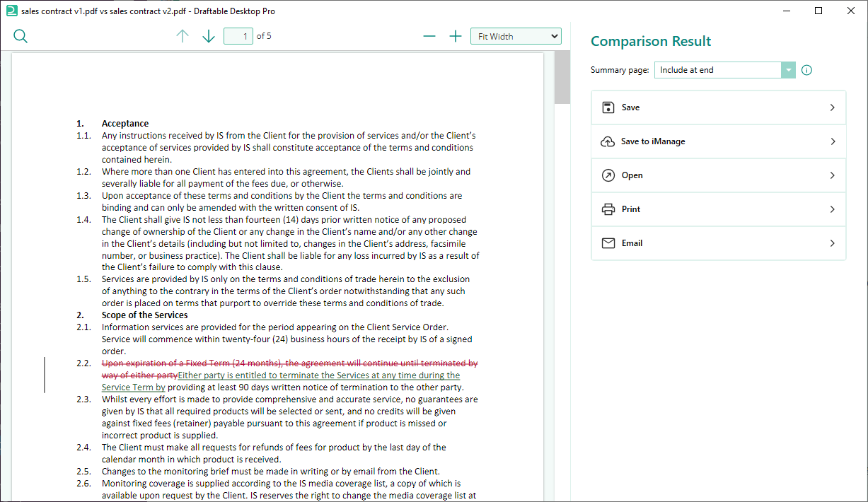868x502 pixels.
Task: Click the Save label text
Action: (630, 107)
